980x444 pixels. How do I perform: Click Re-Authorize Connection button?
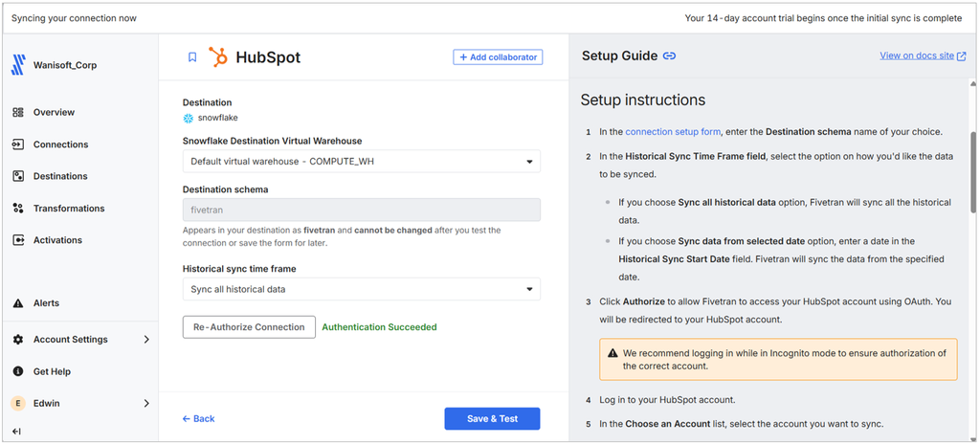pos(249,327)
